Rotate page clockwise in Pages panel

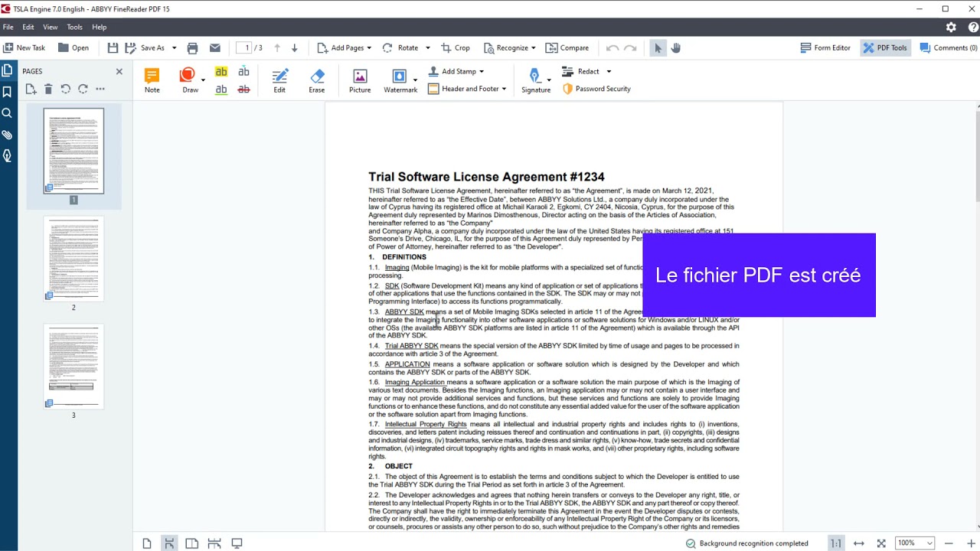(83, 89)
